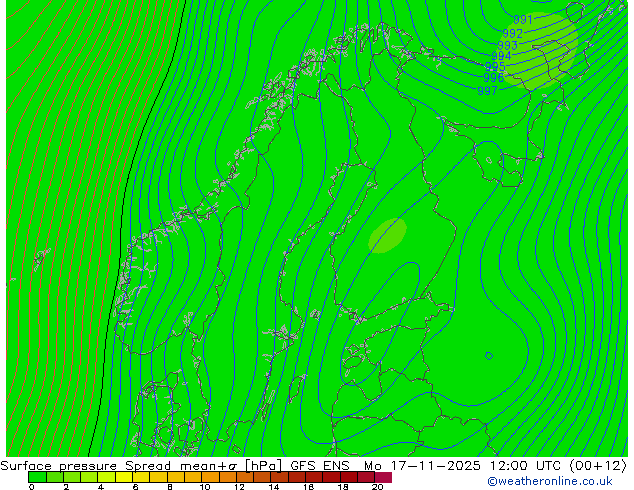Image resolution: width=634 pixels, height=490 pixels.
Task: Click the small diamond-shaped closed isobar in the east
Action: point(489,356)
